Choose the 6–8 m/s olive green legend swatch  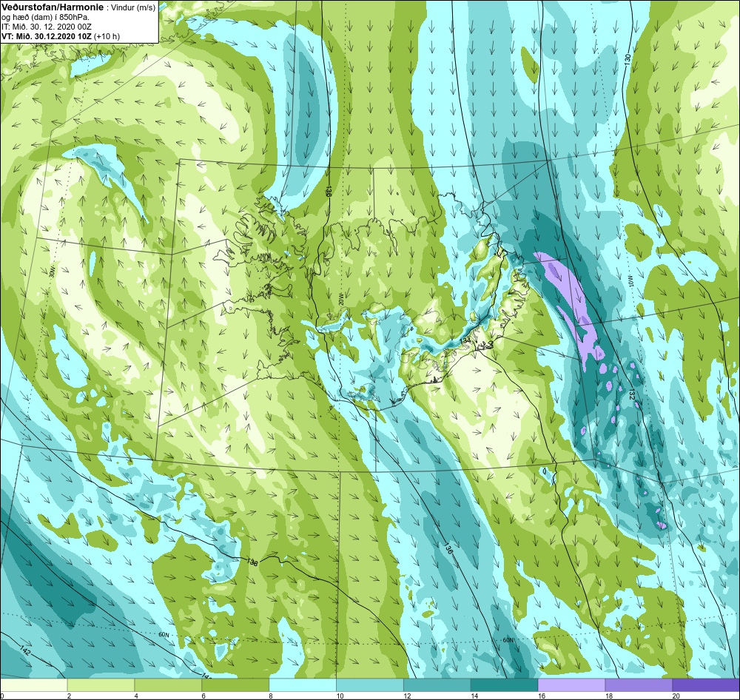235,684
